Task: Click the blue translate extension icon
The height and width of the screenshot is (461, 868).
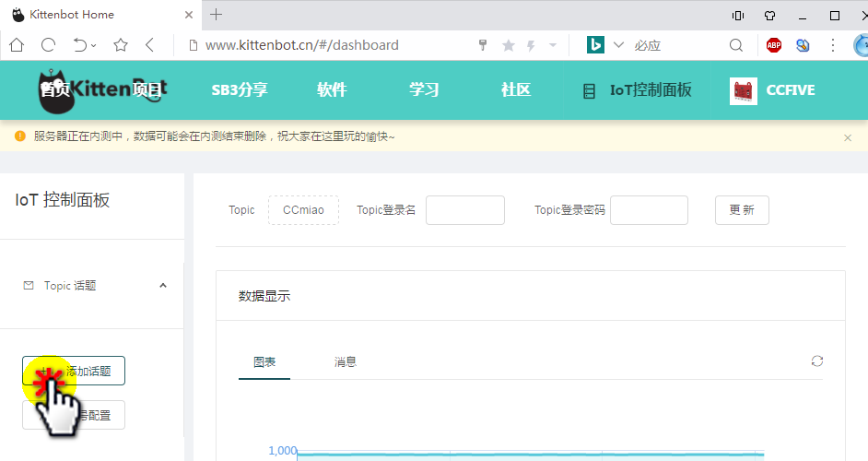Action: pyautogui.click(x=803, y=45)
